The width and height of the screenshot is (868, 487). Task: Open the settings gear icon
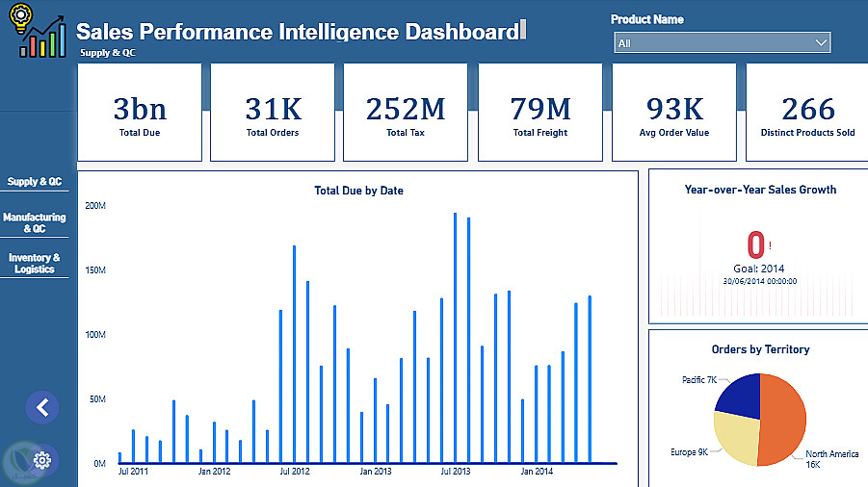click(42, 459)
